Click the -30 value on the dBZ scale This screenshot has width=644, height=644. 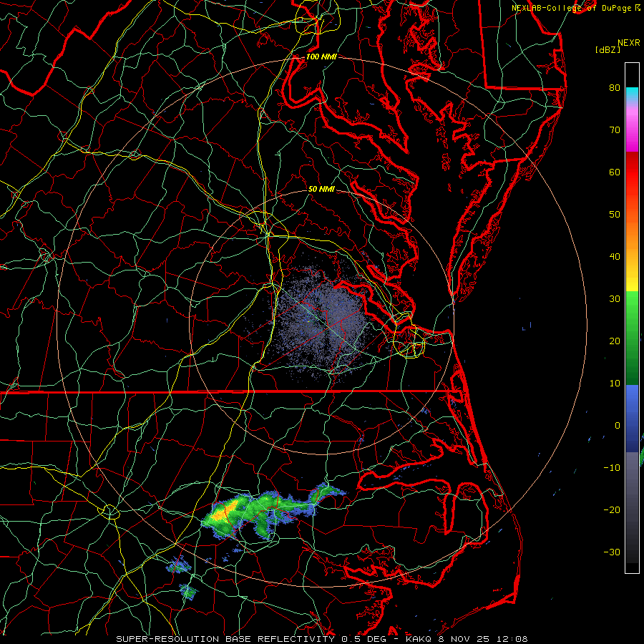(x=612, y=552)
